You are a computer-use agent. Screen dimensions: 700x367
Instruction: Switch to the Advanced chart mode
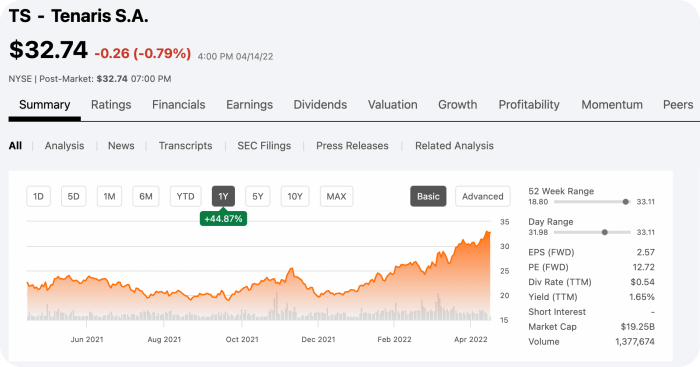point(483,196)
